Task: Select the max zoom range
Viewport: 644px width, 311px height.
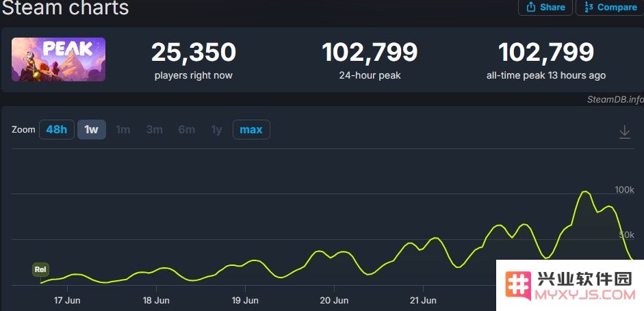Action: 251,130
